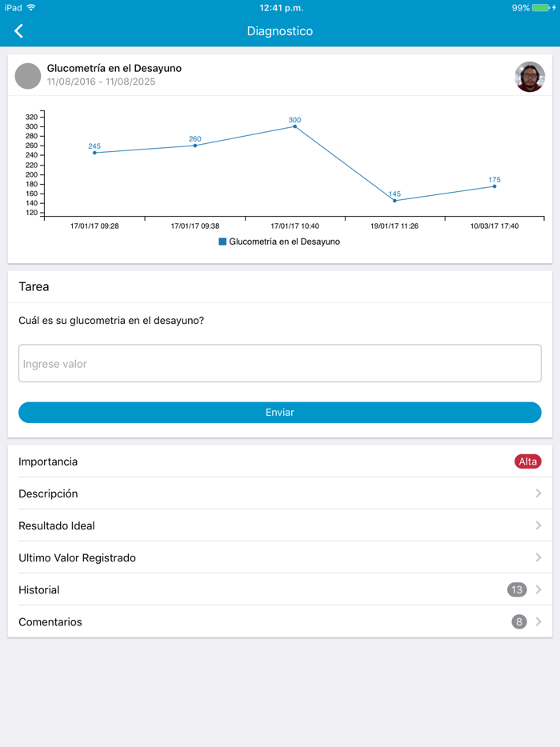The image size is (560, 747).
Task: Tap the Importancia row label
Action: 48,461
